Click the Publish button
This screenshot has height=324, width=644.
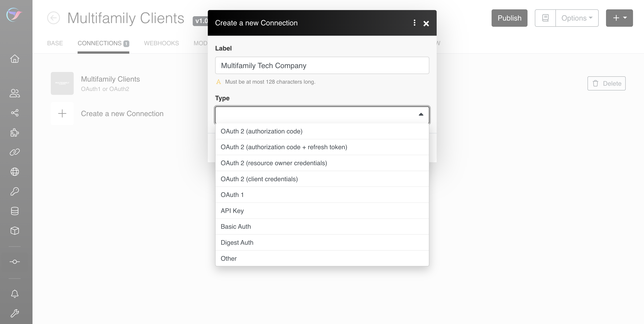(509, 18)
